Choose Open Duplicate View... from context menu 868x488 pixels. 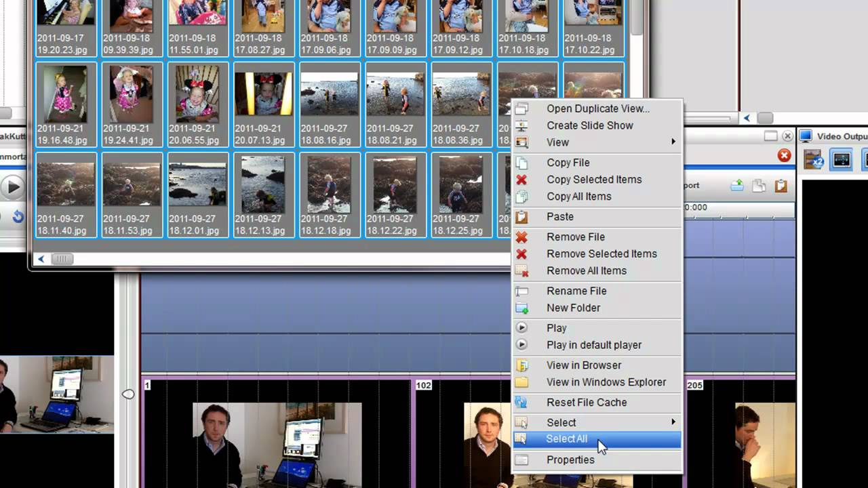pos(597,108)
